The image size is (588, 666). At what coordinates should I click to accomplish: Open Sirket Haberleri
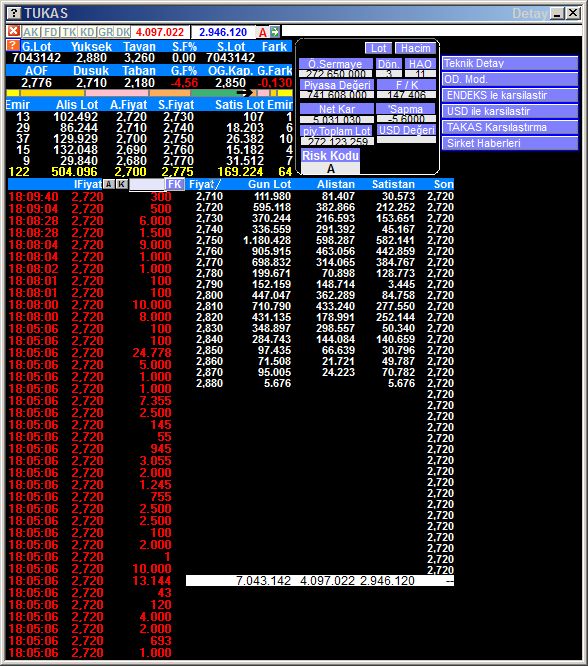coord(510,143)
